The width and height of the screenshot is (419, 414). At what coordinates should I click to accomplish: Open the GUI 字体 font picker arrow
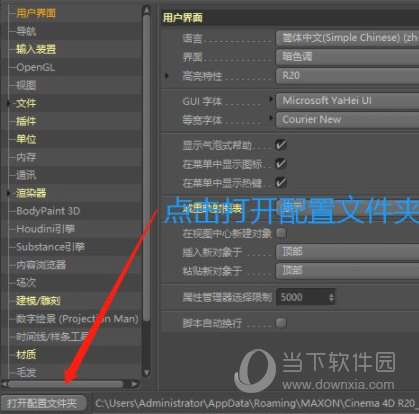coord(271,99)
